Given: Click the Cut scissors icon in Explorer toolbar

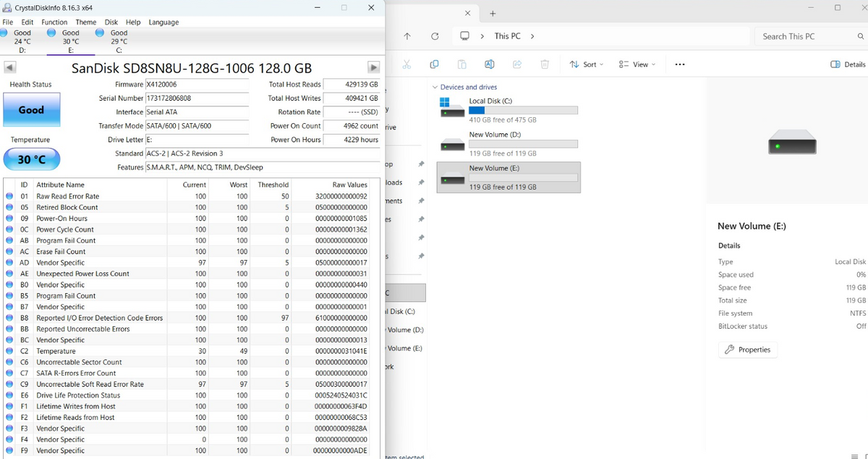Looking at the screenshot, I should 407,64.
